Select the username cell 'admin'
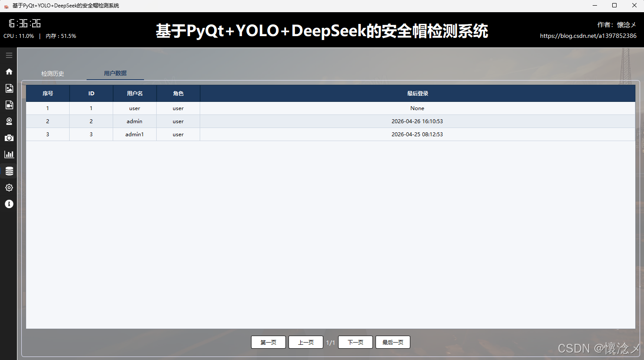This screenshot has height=360, width=644. pos(135,121)
